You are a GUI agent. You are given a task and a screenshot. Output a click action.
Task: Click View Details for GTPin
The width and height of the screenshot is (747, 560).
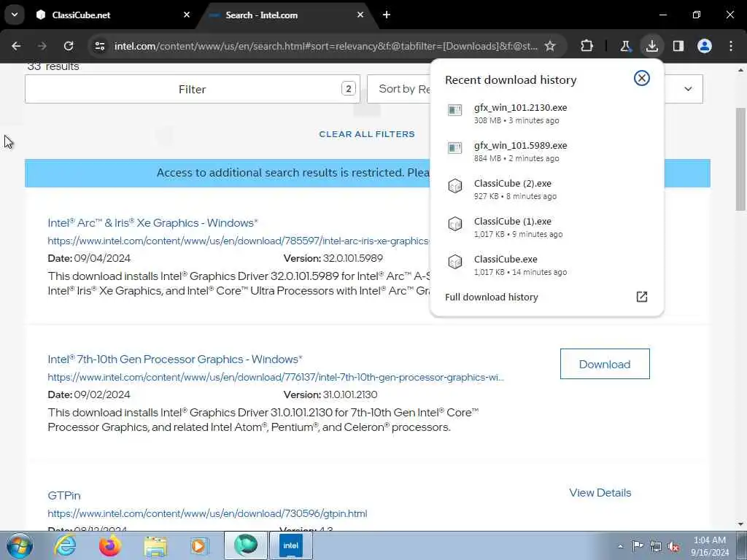[x=600, y=493]
